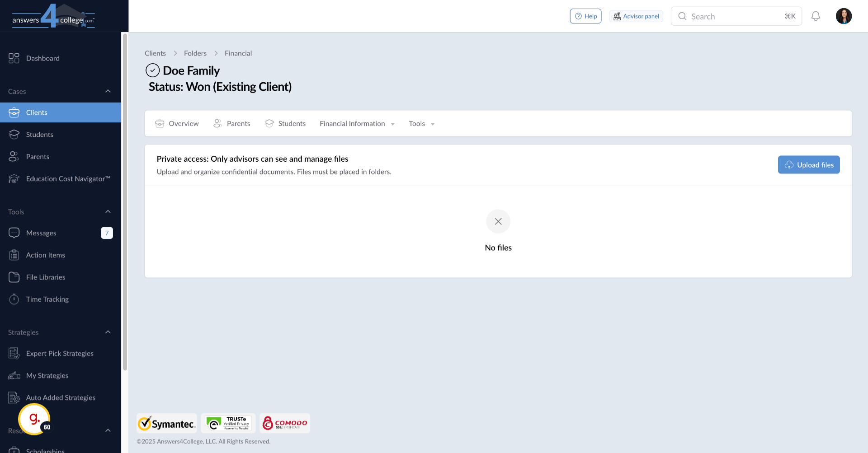The image size is (868, 453).
Task: Open File Libraries
Action: (x=45, y=277)
